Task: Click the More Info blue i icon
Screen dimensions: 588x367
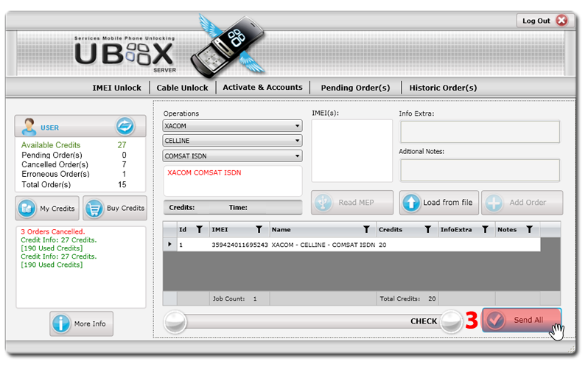Action: pos(60,324)
